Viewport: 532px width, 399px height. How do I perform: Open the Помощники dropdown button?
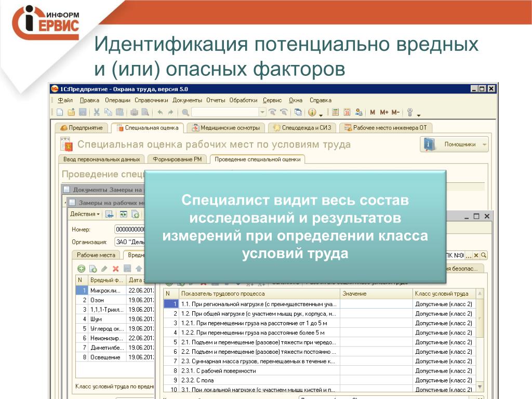[454, 144]
